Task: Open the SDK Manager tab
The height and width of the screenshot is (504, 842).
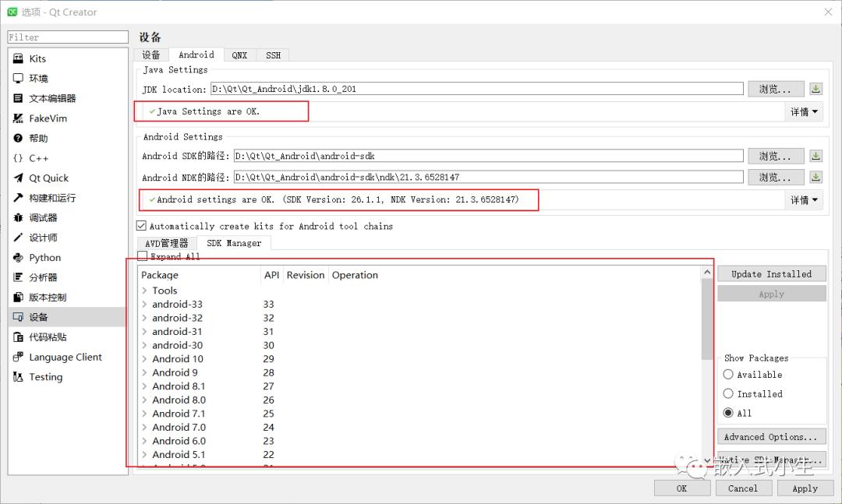Action: pyautogui.click(x=234, y=242)
